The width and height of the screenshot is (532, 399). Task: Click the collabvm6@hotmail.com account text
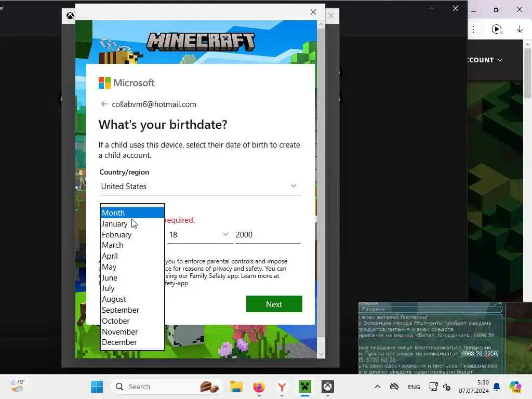pos(154,104)
